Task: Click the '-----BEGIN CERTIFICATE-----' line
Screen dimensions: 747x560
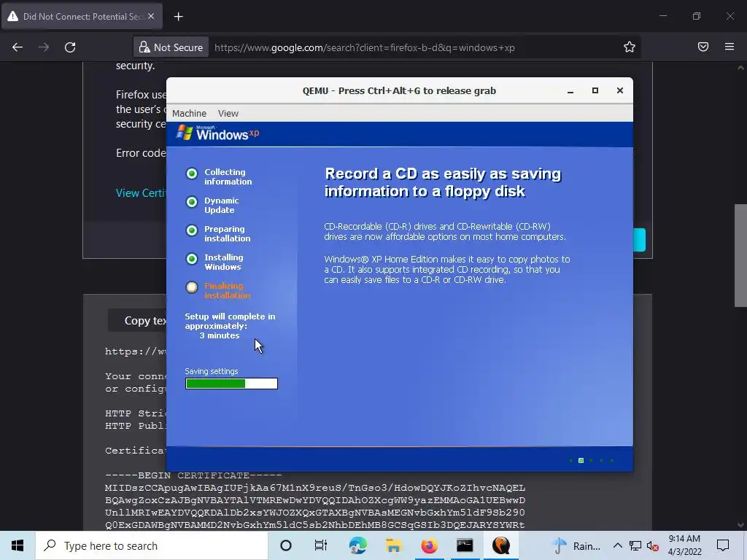Action: click(x=193, y=475)
